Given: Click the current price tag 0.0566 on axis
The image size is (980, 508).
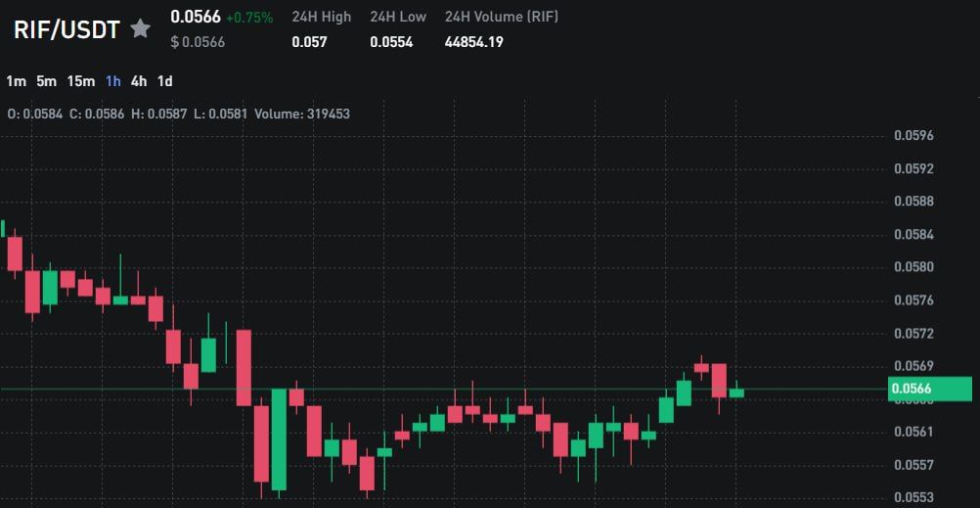Looking at the screenshot, I should (x=929, y=390).
